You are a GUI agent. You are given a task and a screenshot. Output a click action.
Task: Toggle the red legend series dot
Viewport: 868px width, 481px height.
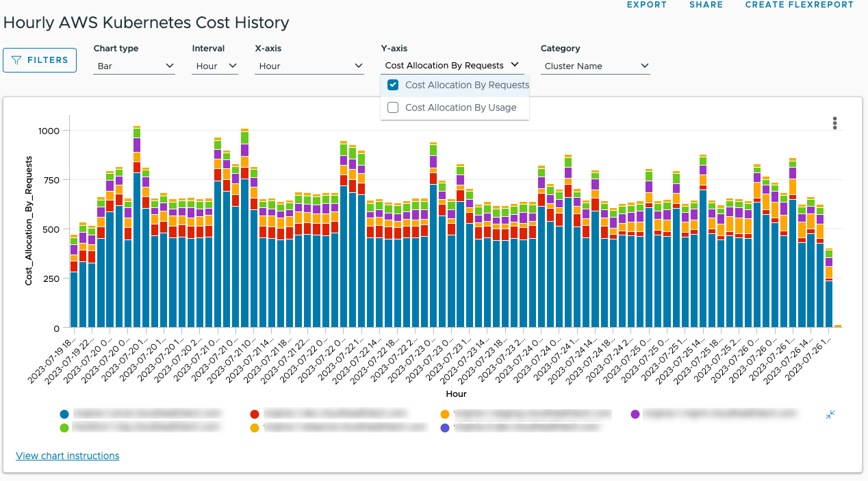[x=255, y=414]
